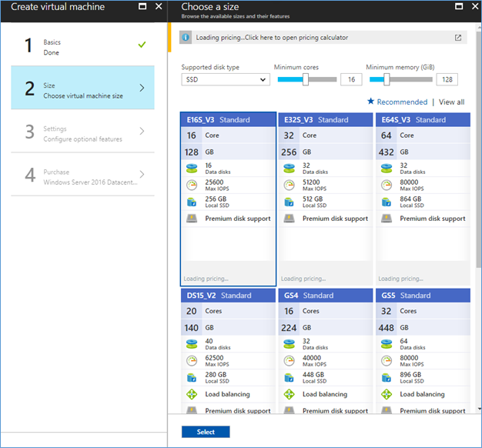Close the Choose a size blade
This screenshot has width=482, height=448.
[x=475, y=6]
